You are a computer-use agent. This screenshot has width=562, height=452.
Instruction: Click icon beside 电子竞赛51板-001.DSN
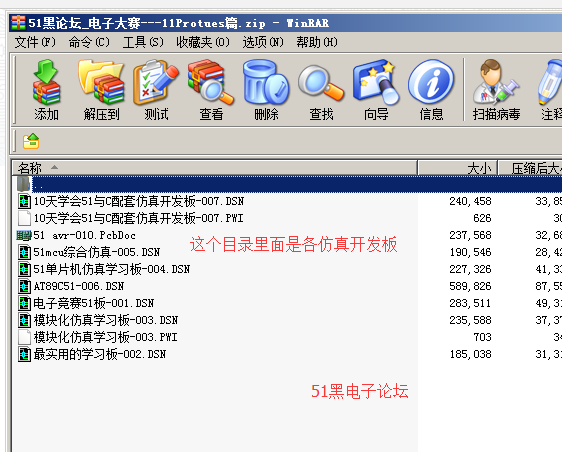coord(24,303)
